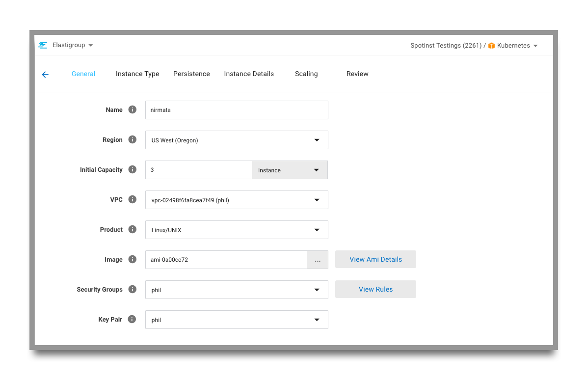This screenshot has height=380, width=588.
Task: Click the Elastigroup logo icon
Action: tap(43, 45)
